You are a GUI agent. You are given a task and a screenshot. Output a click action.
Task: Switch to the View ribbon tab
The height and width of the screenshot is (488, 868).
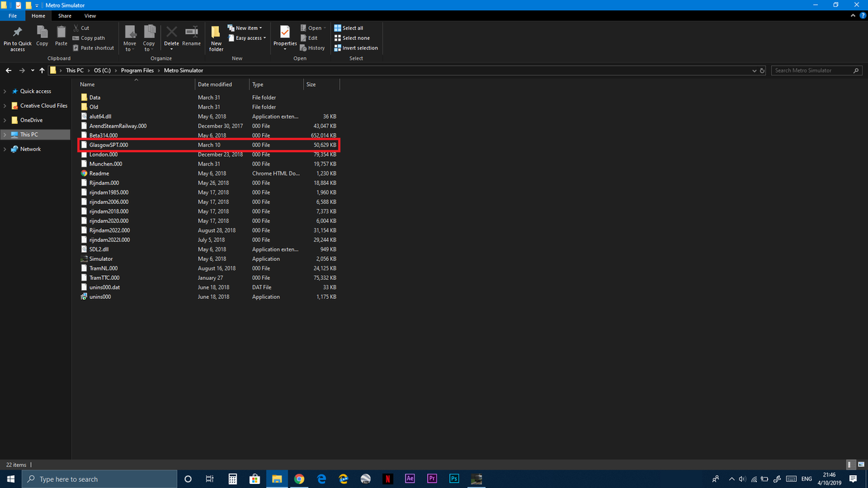(x=90, y=16)
